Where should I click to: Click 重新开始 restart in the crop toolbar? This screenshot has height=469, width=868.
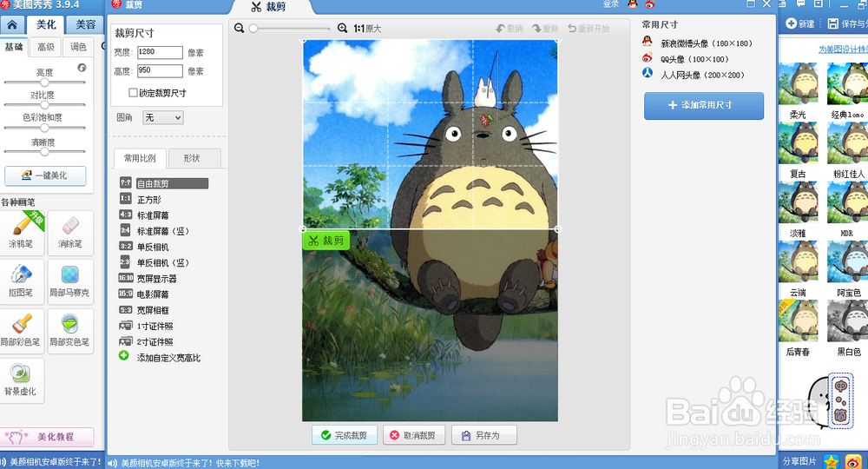[x=589, y=29]
